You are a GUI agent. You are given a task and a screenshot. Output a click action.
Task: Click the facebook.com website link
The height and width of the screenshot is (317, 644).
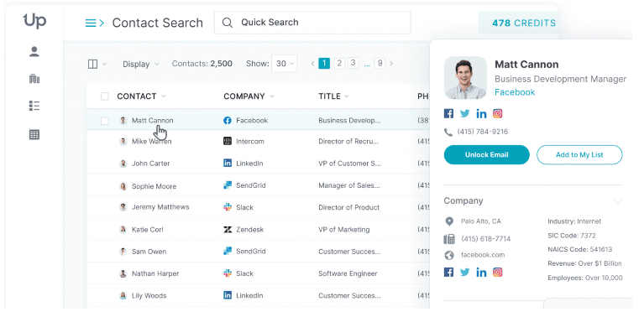click(483, 255)
